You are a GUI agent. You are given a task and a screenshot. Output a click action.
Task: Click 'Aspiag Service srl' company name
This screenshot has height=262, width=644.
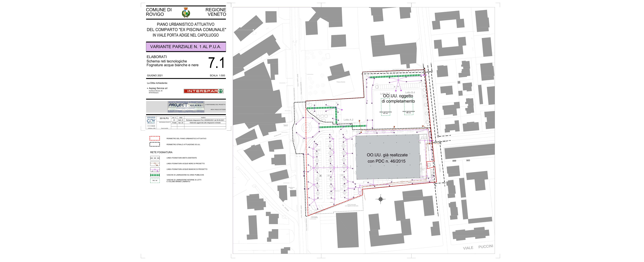(158, 88)
